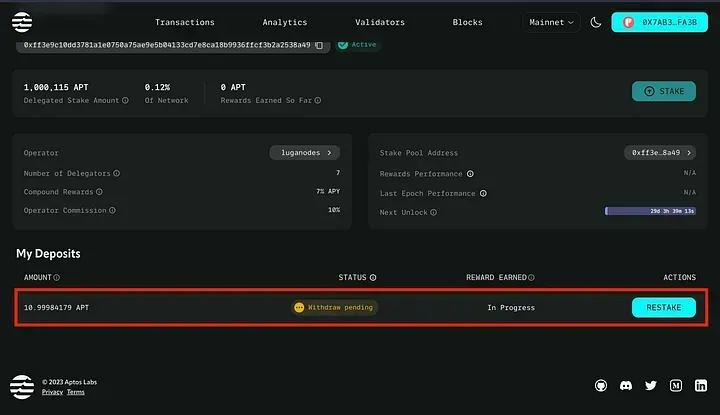This screenshot has height=415, width=720.
Task: Open the luganodes operator chip
Action: point(305,152)
